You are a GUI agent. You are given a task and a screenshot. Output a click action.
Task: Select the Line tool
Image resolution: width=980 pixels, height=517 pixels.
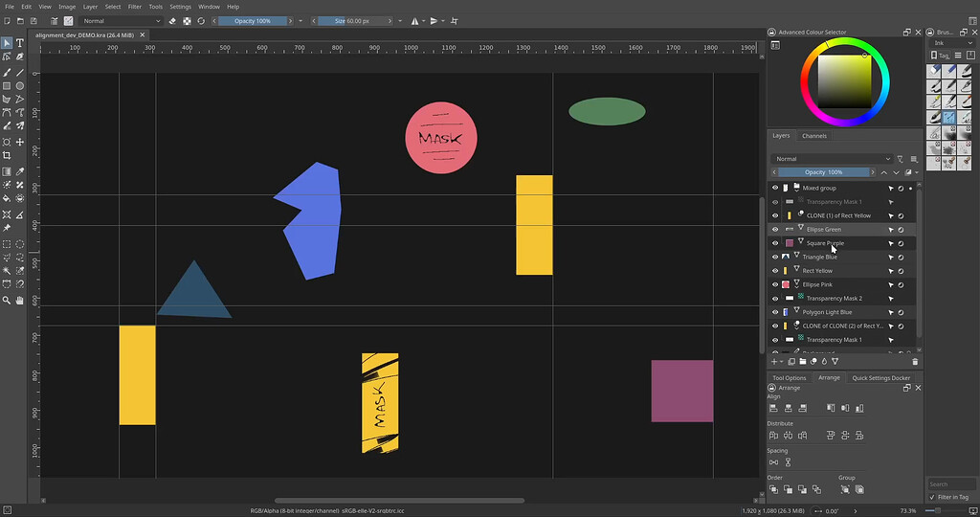(20, 73)
